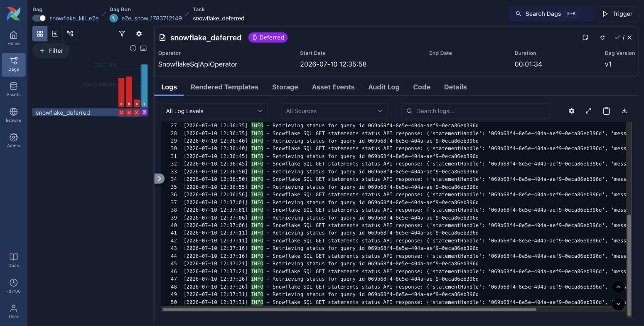Select the second red failed run bar
644x326 pixels.
129,91
